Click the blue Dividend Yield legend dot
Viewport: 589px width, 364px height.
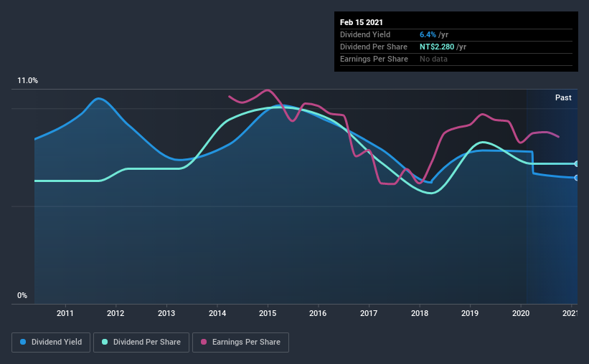click(23, 342)
